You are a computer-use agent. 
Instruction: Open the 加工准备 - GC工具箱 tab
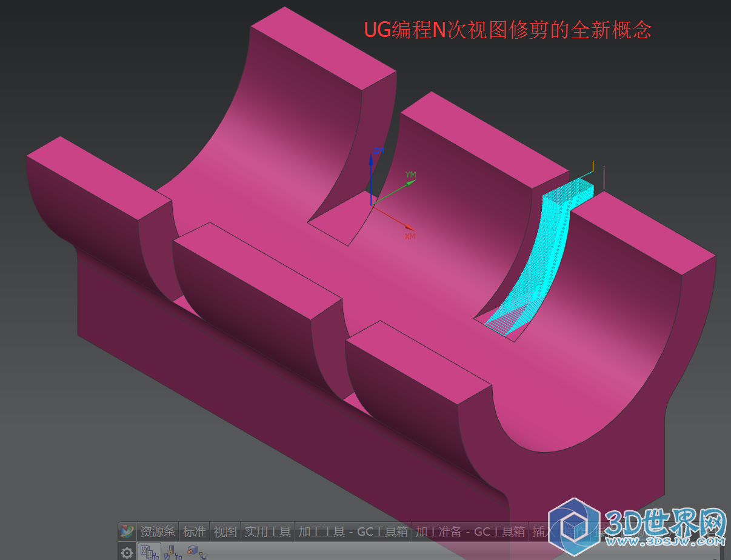470,532
